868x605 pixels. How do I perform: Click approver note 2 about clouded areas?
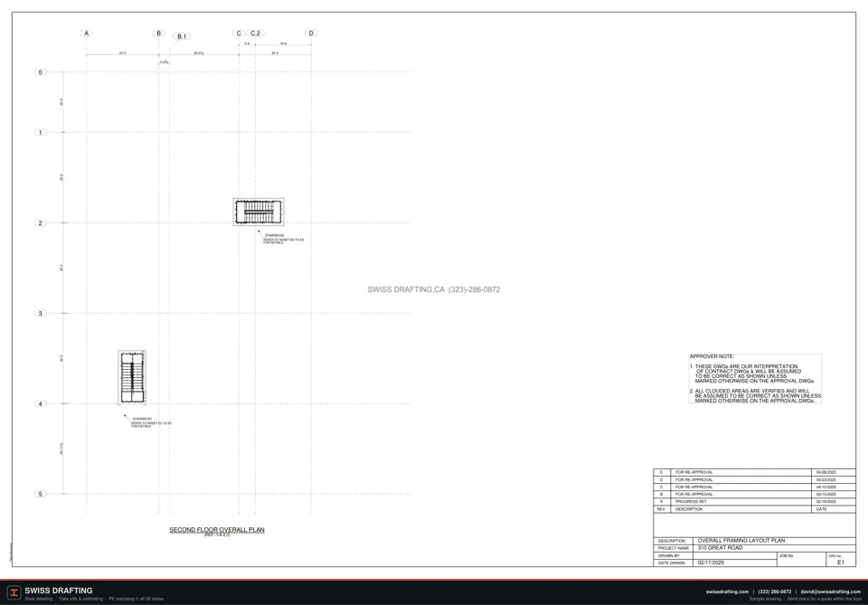point(755,396)
